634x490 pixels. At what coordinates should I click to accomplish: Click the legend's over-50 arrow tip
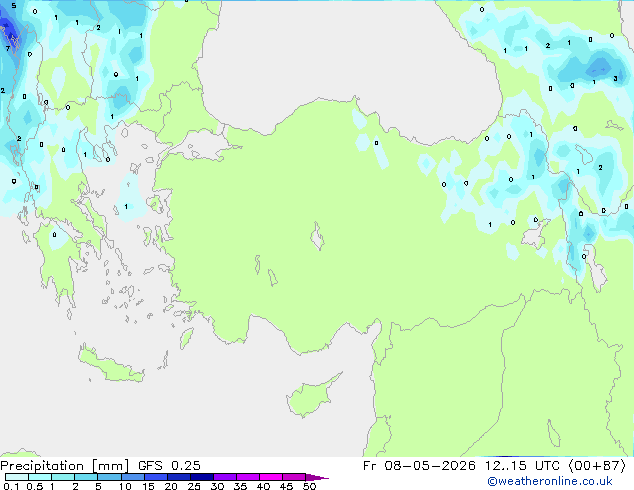[317, 477]
